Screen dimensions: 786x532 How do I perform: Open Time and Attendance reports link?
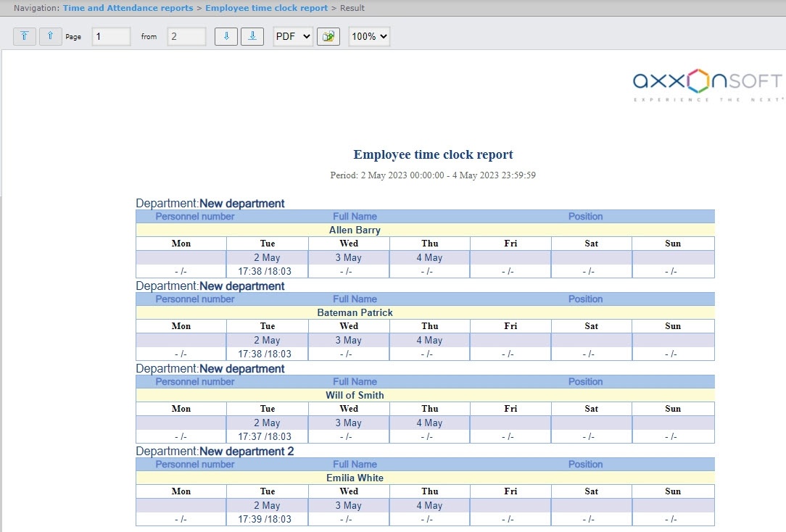point(128,8)
